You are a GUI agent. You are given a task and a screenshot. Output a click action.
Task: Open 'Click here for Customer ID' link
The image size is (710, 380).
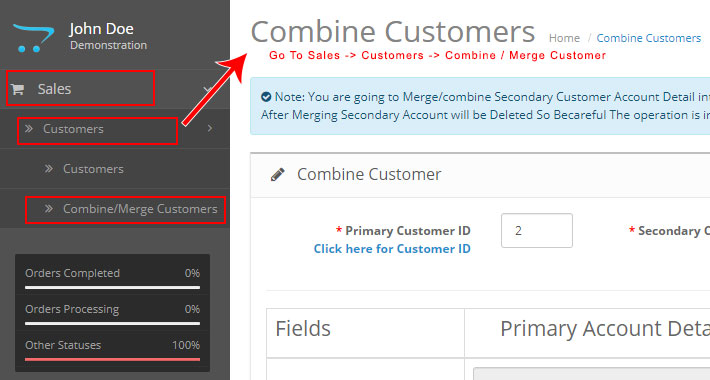pyautogui.click(x=392, y=249)
